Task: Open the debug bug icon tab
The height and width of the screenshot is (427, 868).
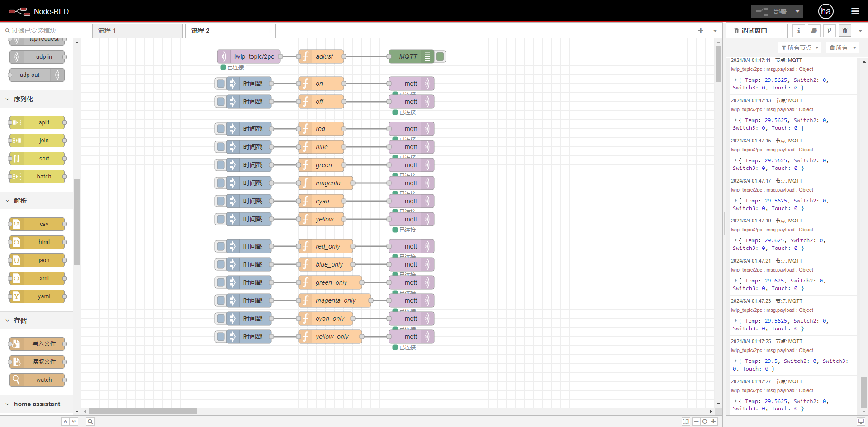Action: click(844, 31)
